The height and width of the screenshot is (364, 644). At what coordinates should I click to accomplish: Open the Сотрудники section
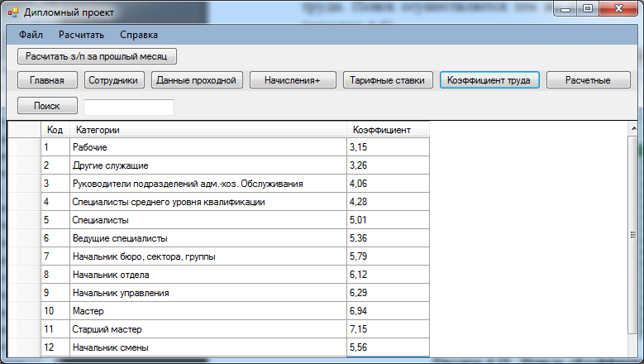point(114,80)
